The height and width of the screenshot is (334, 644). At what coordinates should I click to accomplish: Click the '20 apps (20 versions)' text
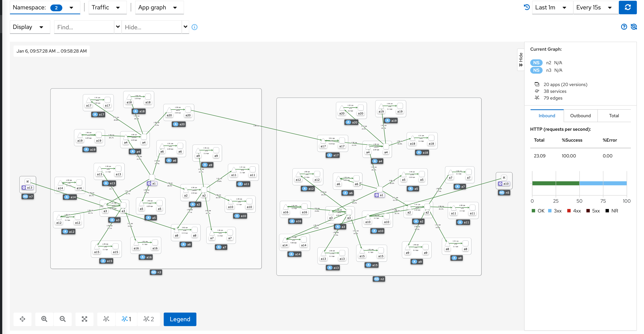pos(565,84)
